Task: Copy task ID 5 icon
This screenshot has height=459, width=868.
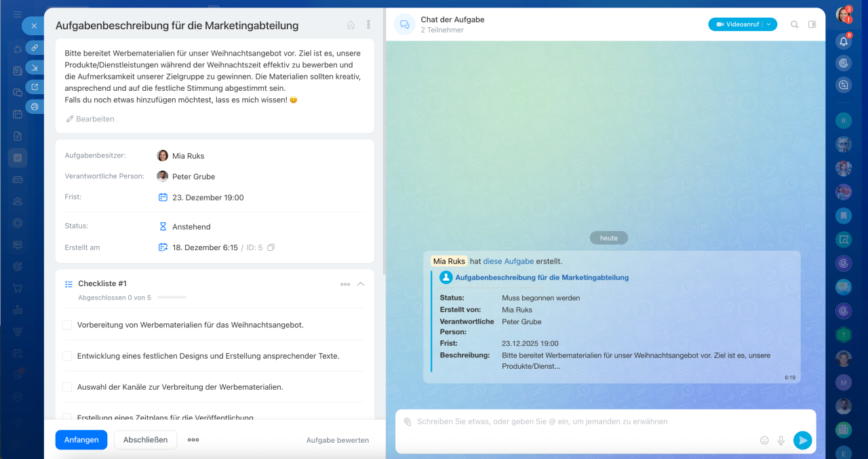Action: pos(271,247)
